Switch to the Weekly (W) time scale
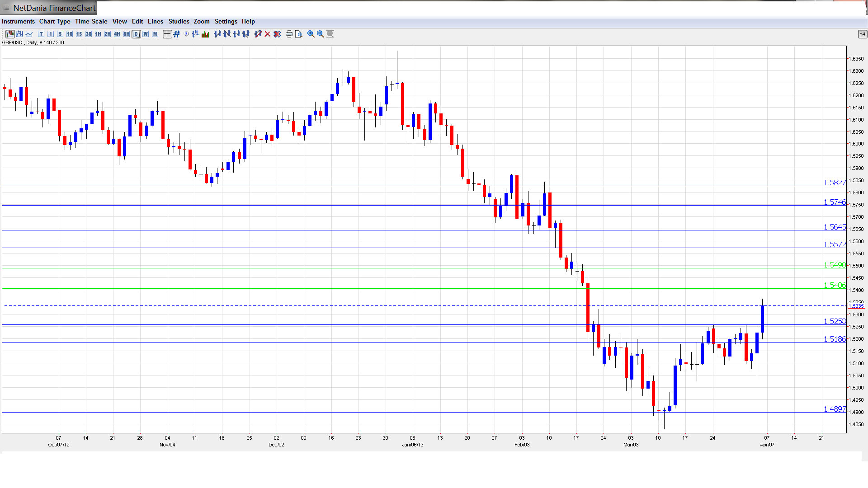The width and height of the screenshot is (868, 488). (146, 34)
